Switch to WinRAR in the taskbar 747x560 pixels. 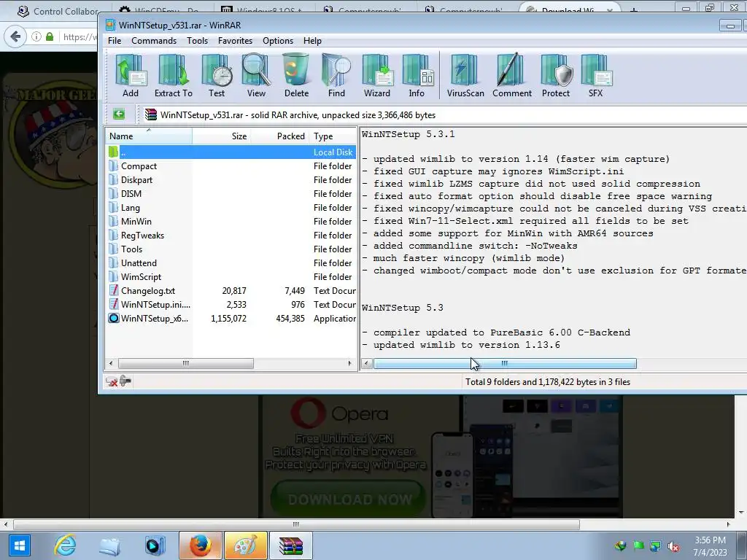pyautogui.click(x=290, y=545)
